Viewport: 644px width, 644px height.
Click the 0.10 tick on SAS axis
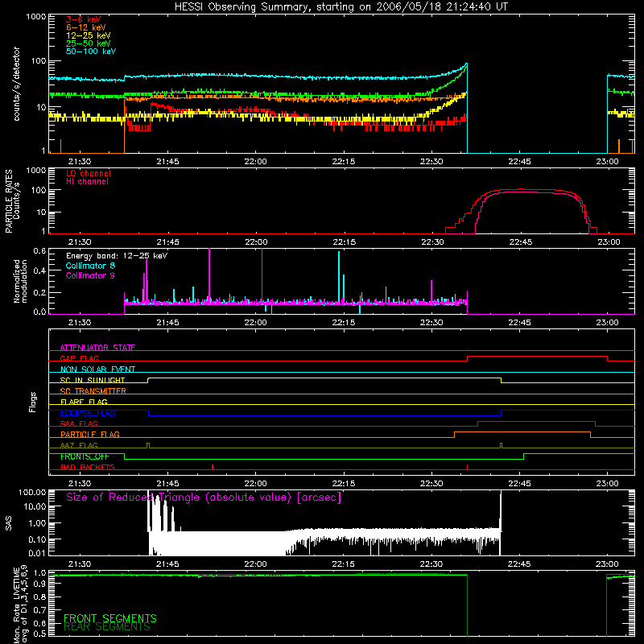point(37,539)
